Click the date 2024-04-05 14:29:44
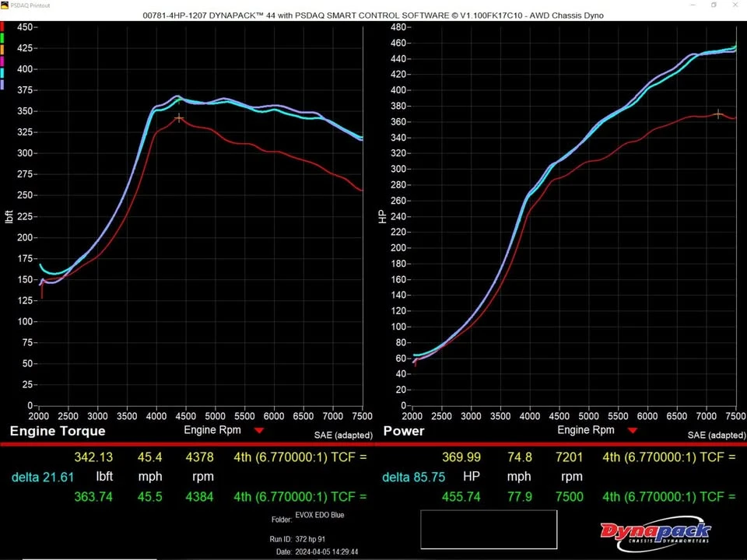This screenshot has height=560, width=747. 327,552
